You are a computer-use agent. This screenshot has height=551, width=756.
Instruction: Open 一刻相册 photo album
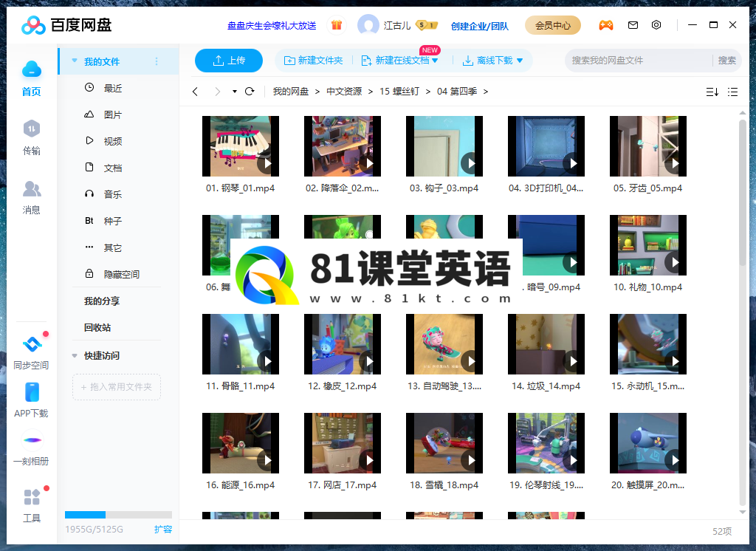tap(31, 449)
